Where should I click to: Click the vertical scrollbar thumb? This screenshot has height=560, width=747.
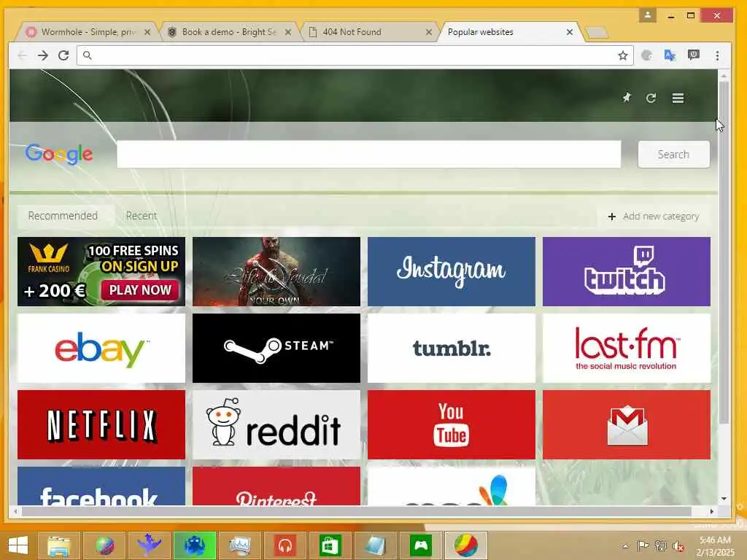pos(724,252)
